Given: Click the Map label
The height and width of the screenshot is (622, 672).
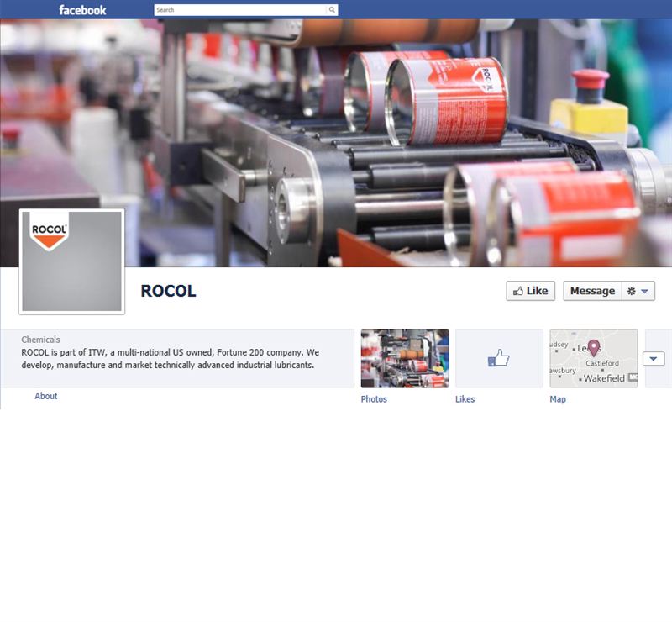Looking at the screenshot, I should 558,399.
